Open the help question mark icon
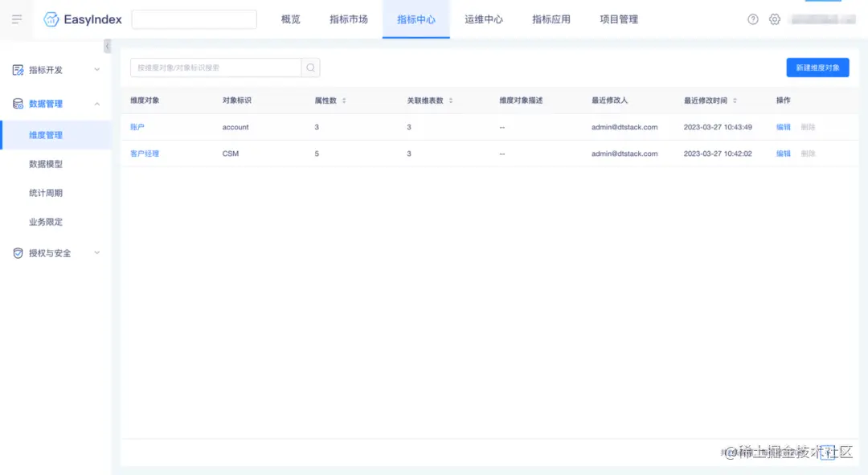 click(753, 19)
